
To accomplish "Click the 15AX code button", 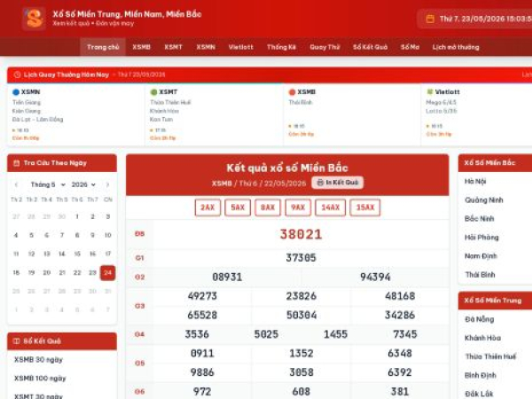I will pos(365,207).
